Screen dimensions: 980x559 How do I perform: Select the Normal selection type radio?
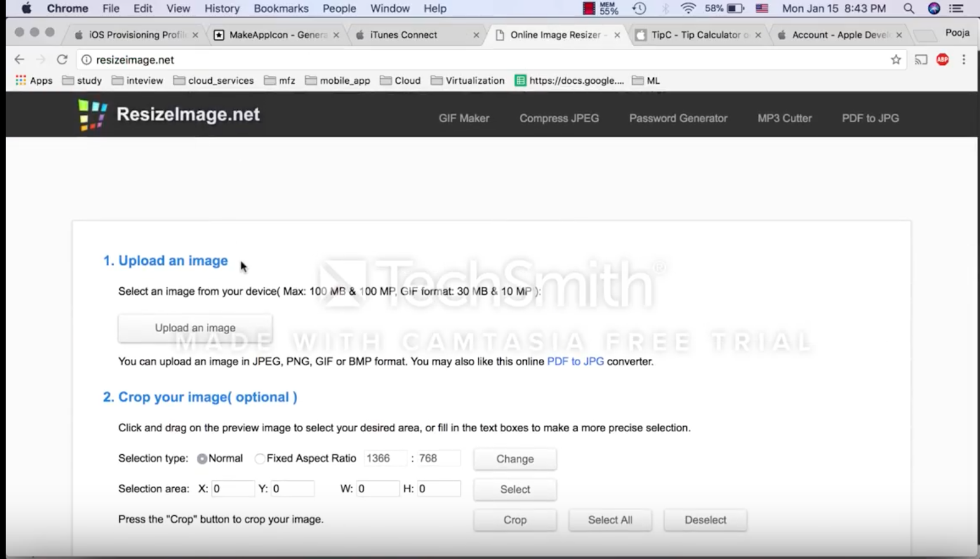point(202,459)
